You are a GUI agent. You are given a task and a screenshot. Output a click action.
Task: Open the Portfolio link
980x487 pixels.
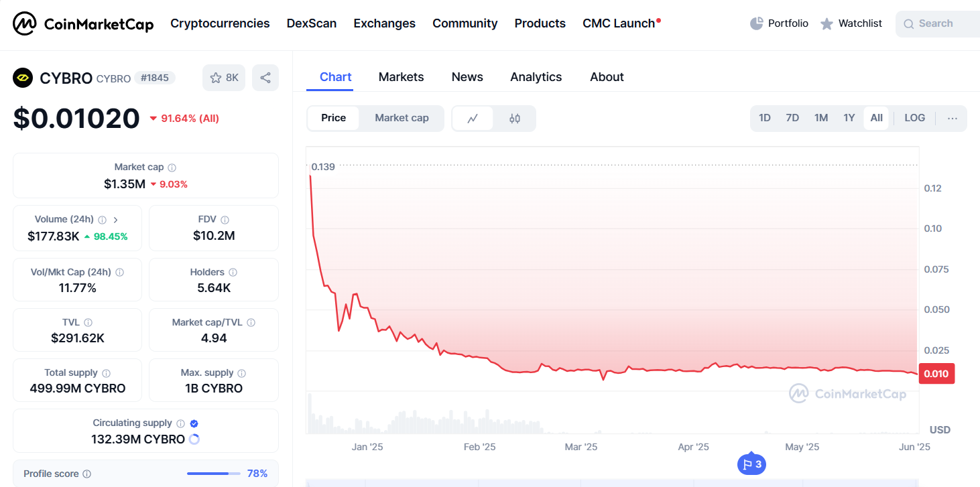(788, 23)
